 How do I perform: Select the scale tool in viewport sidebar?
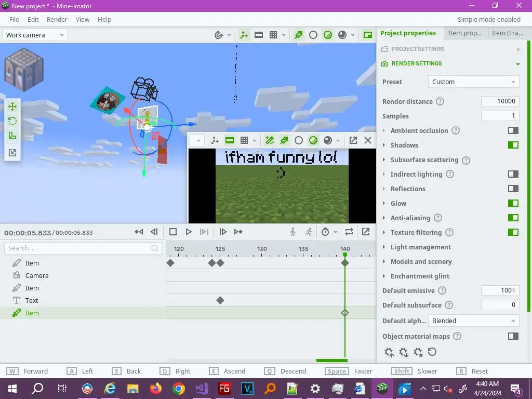tap(12, 136)
